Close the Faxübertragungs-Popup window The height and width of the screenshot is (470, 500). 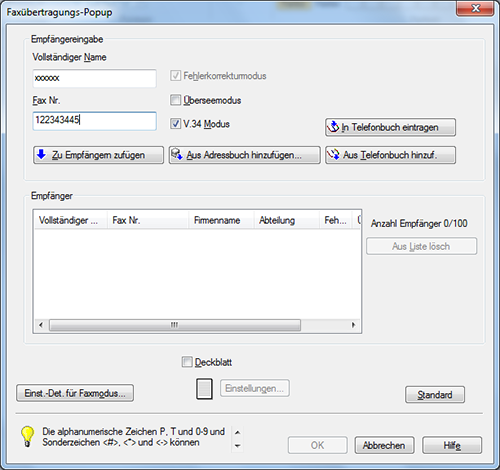[475, 8]
